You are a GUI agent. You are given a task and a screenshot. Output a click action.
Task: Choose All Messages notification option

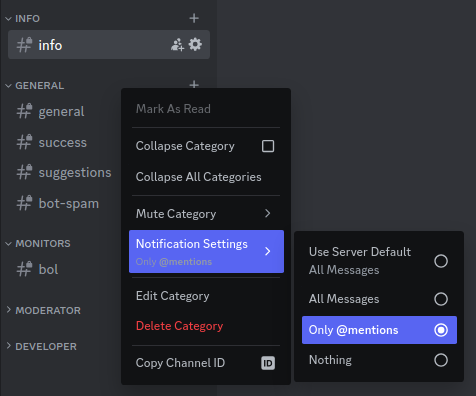click(379, 299)
